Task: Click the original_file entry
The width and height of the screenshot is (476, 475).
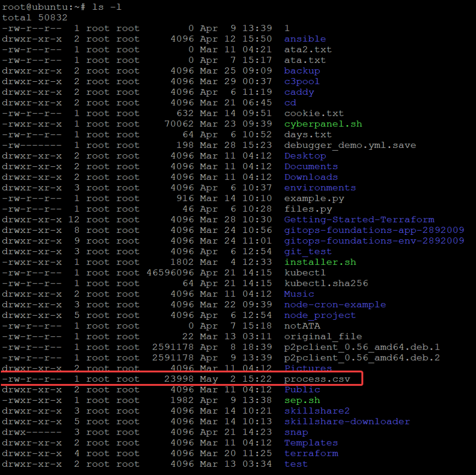Action: coord(314,336)
